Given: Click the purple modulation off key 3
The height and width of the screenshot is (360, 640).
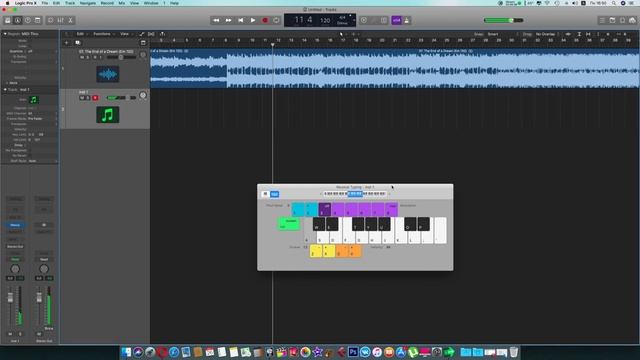Looking at the screenshot, I should tap(325, 209).
